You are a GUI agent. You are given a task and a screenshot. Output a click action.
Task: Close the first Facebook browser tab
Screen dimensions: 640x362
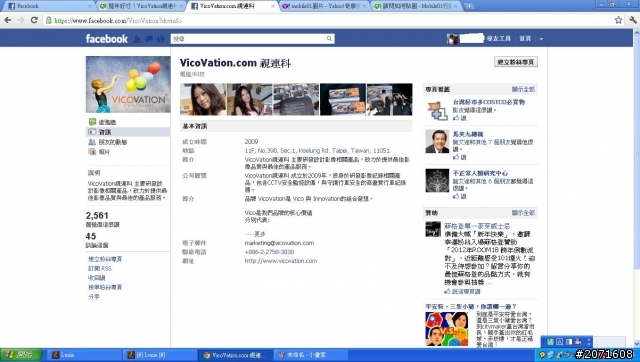click(90, 6)
